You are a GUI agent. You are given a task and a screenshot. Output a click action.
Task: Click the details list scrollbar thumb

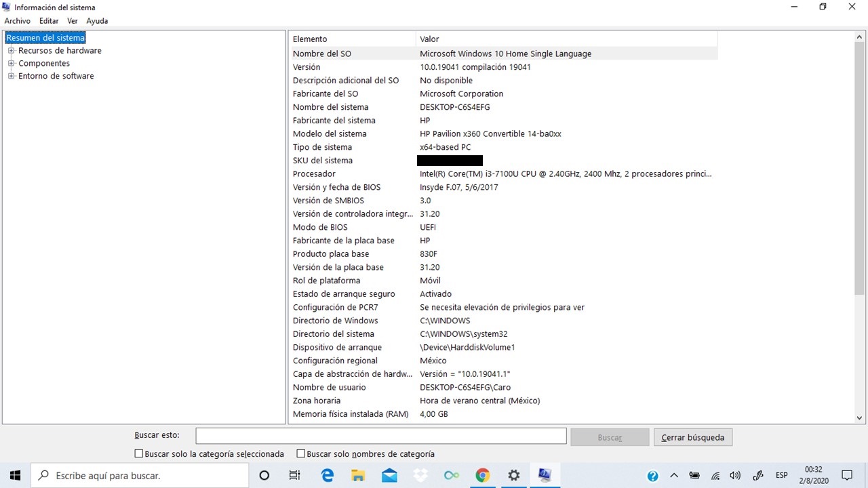click(860, 168)
